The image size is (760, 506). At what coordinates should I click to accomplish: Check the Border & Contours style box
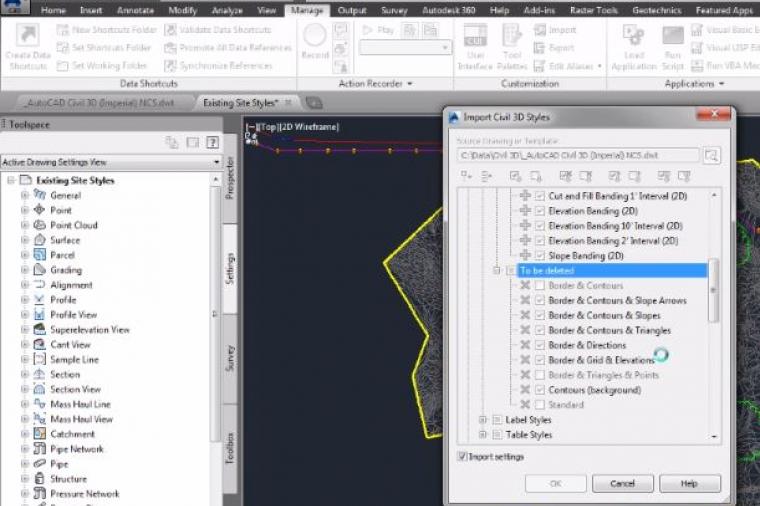pos(539,285)
